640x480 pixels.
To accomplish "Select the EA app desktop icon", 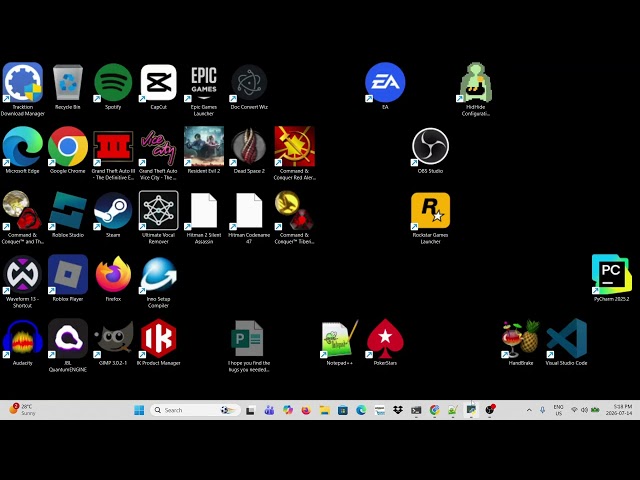I will coord(385,86).
